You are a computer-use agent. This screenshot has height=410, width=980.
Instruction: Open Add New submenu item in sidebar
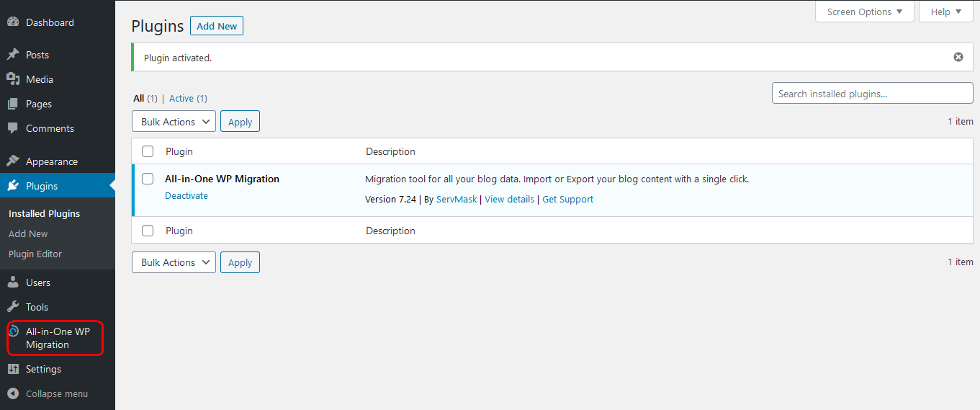click(28, 233)
